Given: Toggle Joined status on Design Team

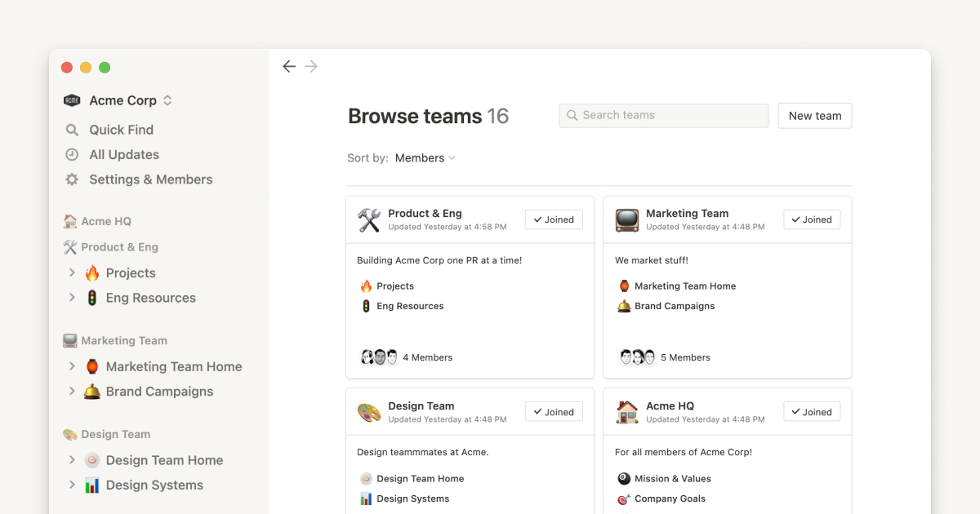Looking at the screenshot, I should 554,412.
